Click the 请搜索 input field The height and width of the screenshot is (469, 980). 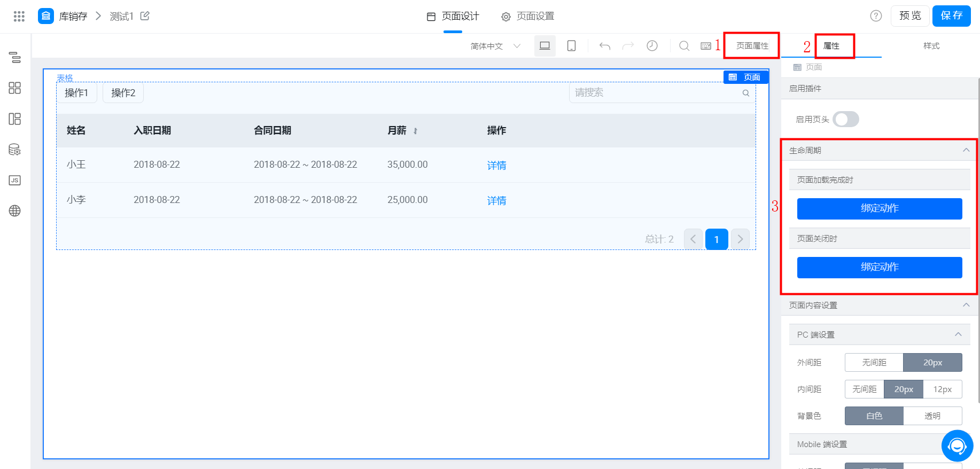pos(662,93)
